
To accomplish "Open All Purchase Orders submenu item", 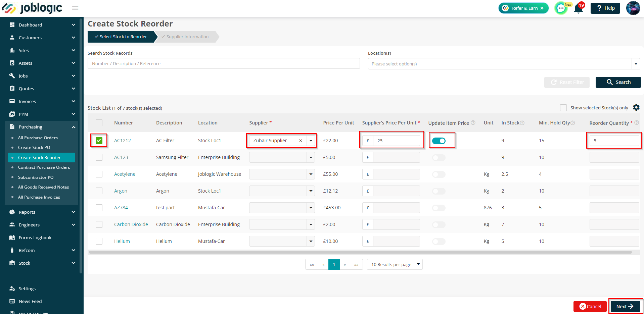I will coord(38,138).
